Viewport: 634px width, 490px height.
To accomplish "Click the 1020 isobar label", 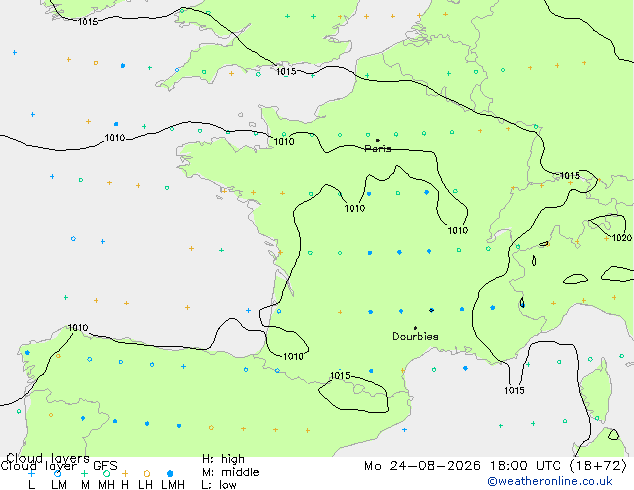I will [622, 237].
